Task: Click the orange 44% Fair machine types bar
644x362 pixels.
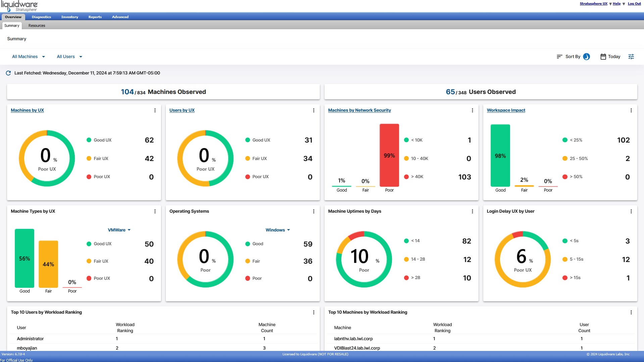Action: click(x=48, y=264)
